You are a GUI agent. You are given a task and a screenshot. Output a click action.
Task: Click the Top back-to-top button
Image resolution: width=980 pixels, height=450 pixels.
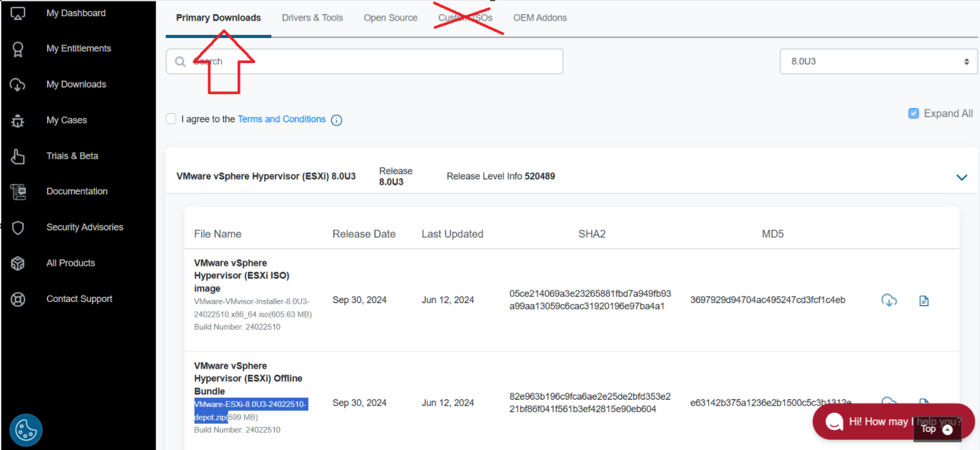937,429
